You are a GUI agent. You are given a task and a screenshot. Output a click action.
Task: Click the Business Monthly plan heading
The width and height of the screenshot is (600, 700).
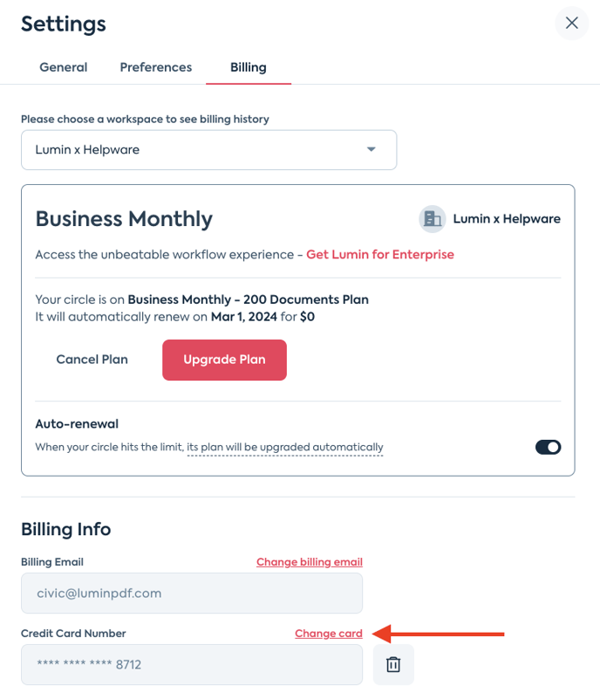coord(124,219)
